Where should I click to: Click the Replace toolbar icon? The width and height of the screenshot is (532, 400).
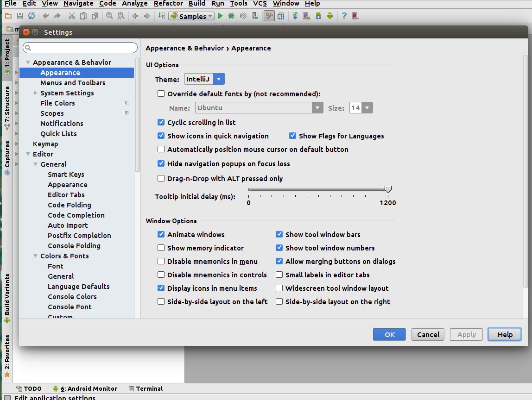[121, 16]
